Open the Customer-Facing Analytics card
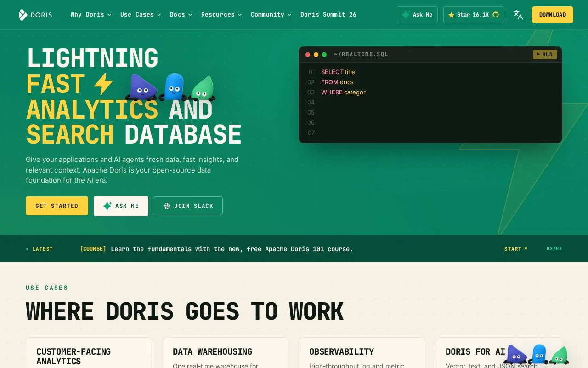Viewport: 588px width, 368px height. pos(89,353)
